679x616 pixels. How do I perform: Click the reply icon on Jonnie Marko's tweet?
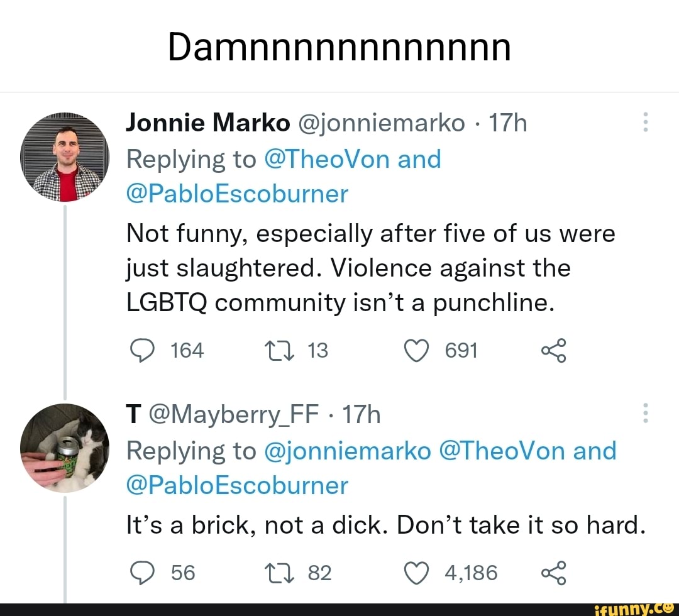142,351
